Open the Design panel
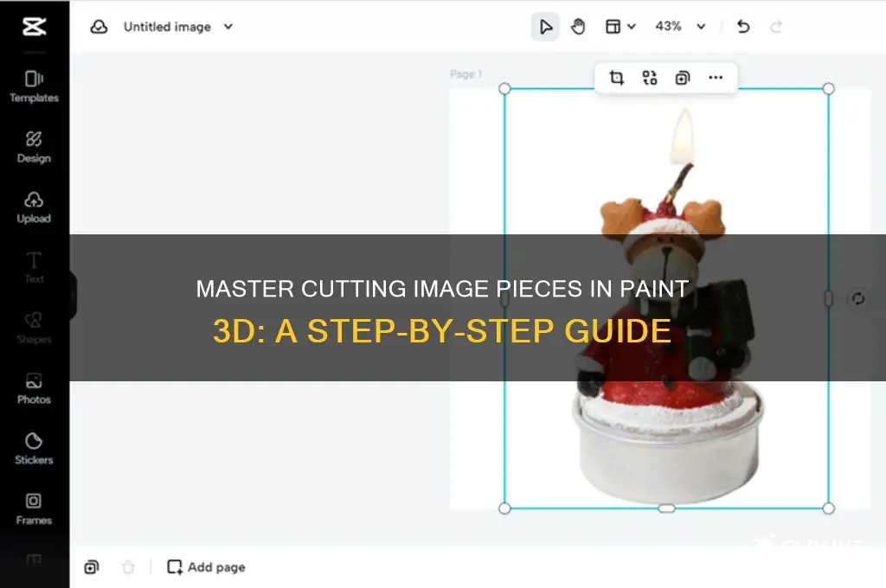886x588 pixels. click(x=34, y=147)
